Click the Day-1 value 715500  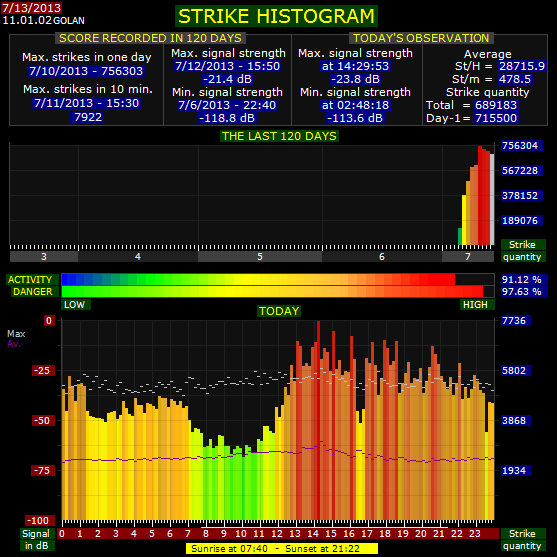[x=496, y=118]
